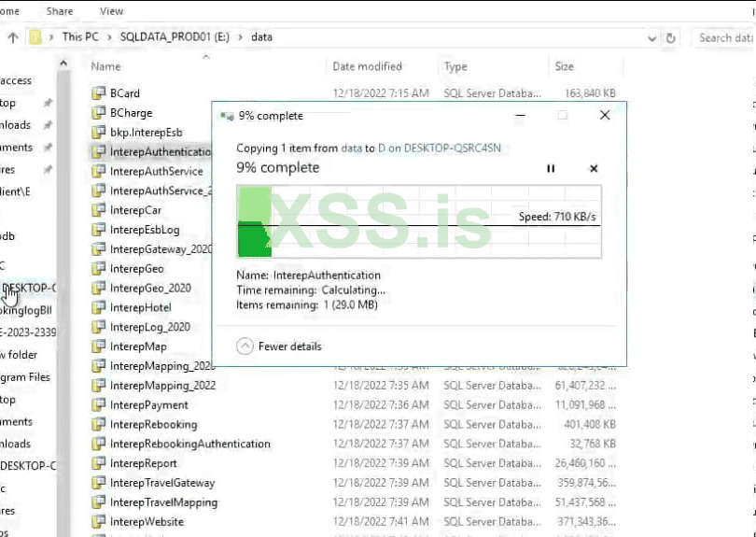
Task: Click the D on DESKTOP-QSRC4SN destination link
Action: point(440,148)
